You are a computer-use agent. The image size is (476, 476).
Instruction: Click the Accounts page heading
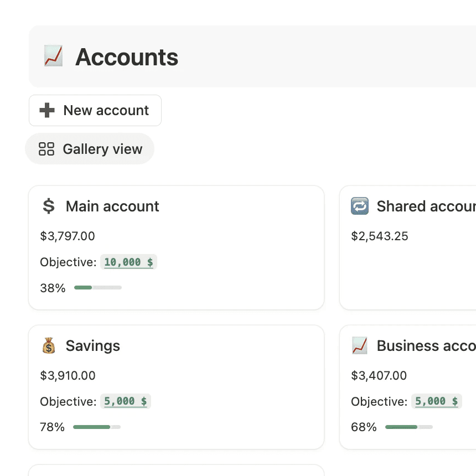[127, 57]
